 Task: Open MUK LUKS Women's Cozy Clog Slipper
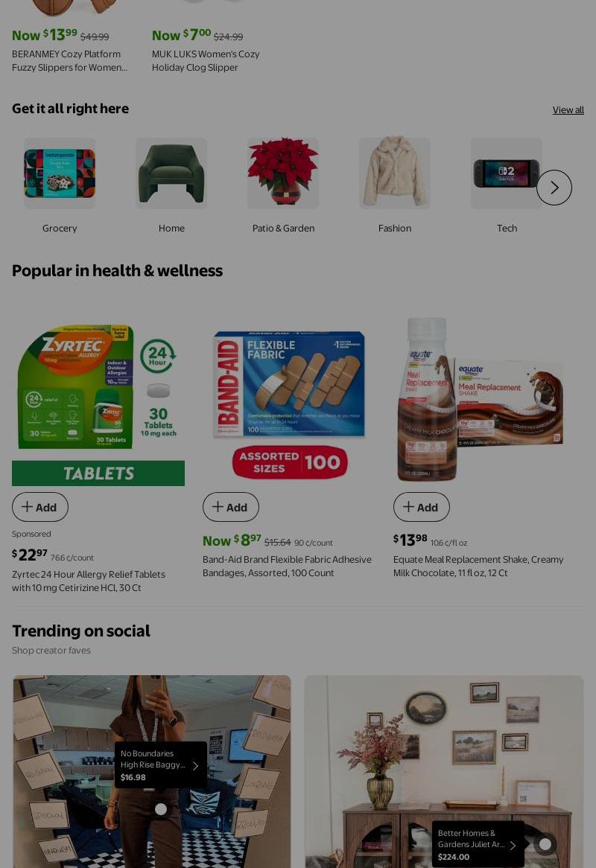pyautogui.click(x=206, y=61)
